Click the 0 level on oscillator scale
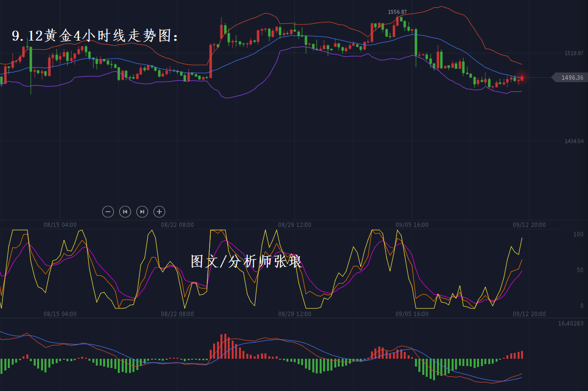The image size is (588, 391). point(581,305)
